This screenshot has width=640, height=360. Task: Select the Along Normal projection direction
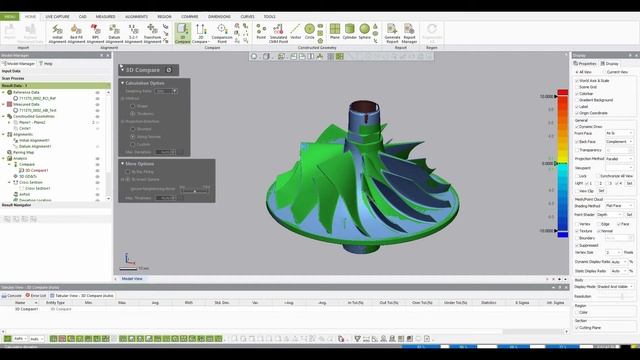(133, 137)
